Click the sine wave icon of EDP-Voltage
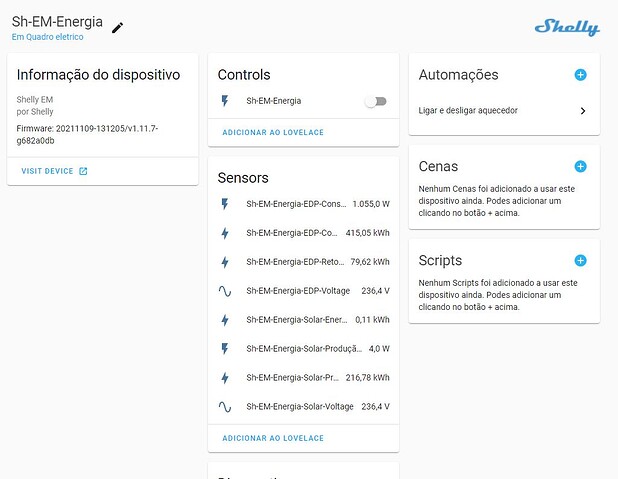The width and height of the screenshot is (618, 479). click(x=225, y=291)
